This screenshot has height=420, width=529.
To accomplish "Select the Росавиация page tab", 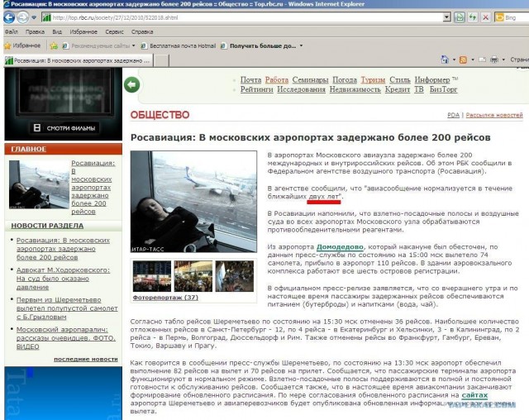I will 79,60.
